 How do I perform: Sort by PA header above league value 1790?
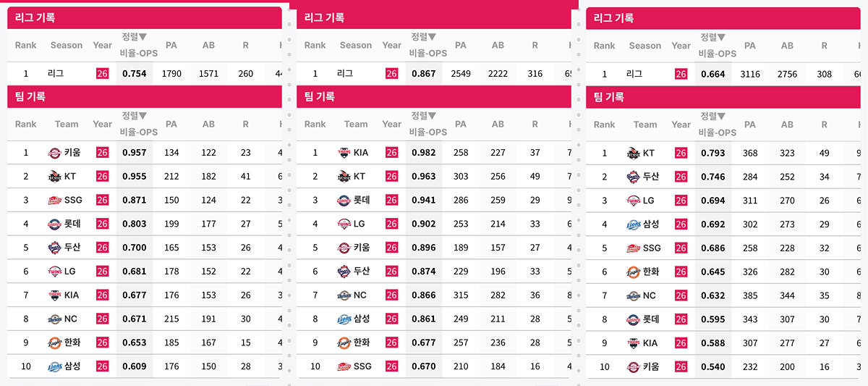pos(171,45)
